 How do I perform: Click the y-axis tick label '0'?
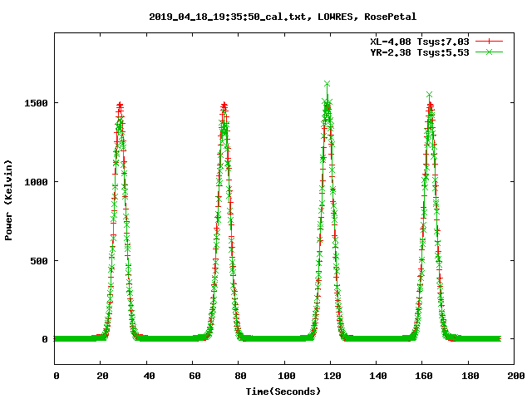45,339
